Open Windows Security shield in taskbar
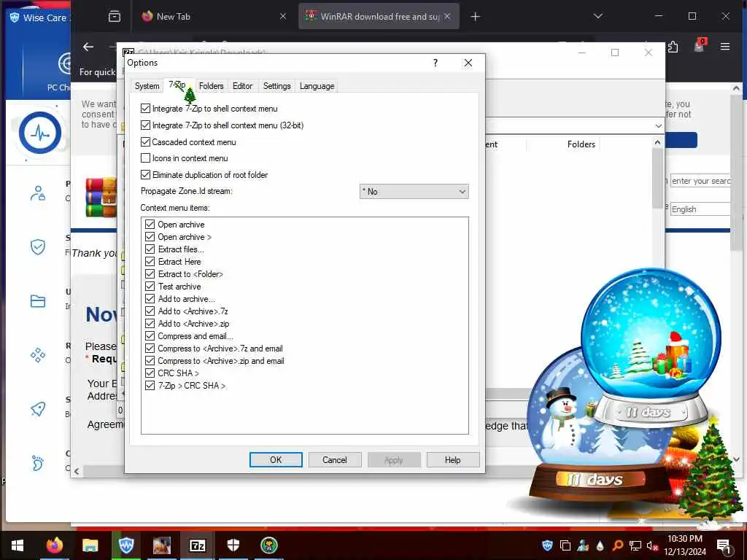 click(233, 545)
